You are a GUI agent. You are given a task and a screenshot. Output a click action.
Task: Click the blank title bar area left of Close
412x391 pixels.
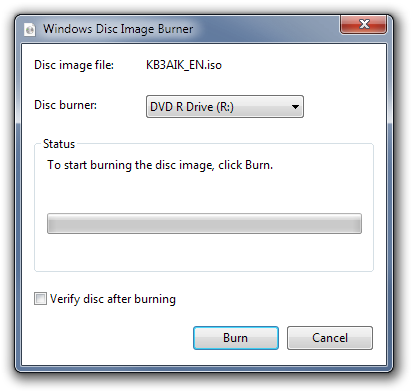267,29
